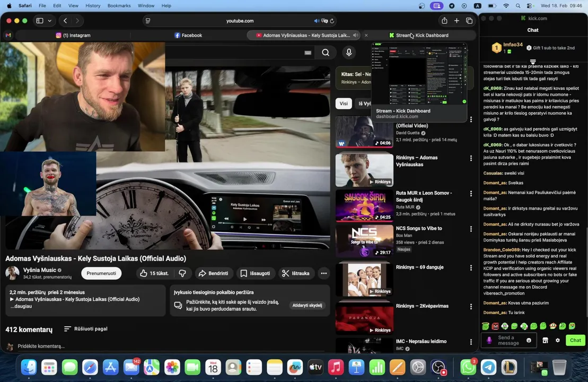Click the YouTube search magnifier icon
588x382 pixels.
326,53
